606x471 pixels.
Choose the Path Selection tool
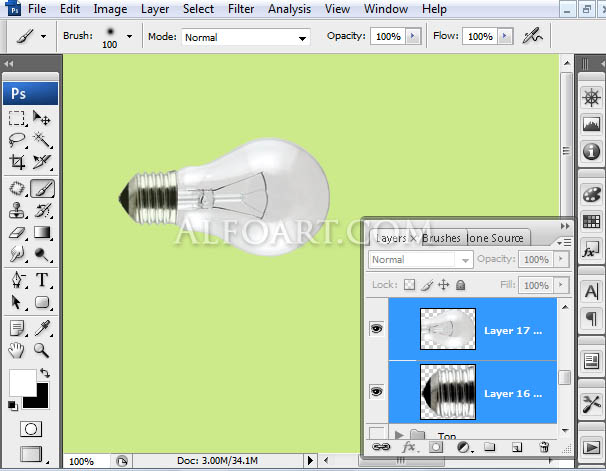tap(17, 302)
